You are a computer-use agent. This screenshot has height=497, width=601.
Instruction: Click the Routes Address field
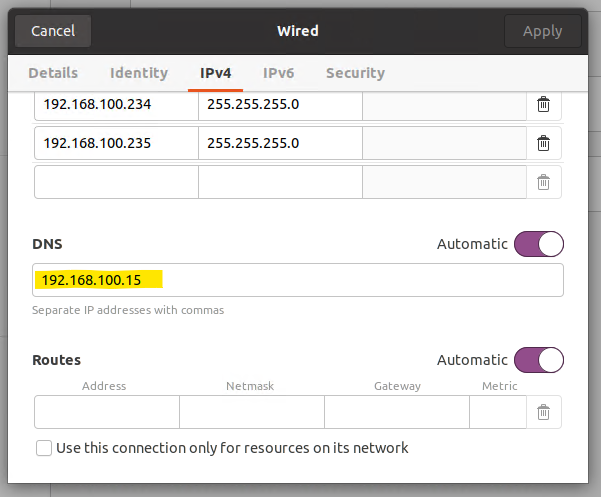click(x=107, y=412)
